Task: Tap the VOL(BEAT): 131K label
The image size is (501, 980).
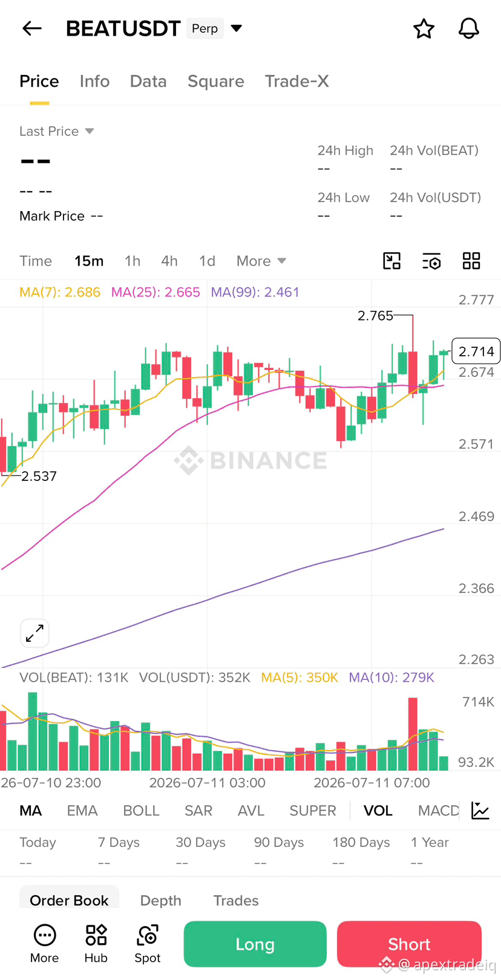Action: coord(74,678)
